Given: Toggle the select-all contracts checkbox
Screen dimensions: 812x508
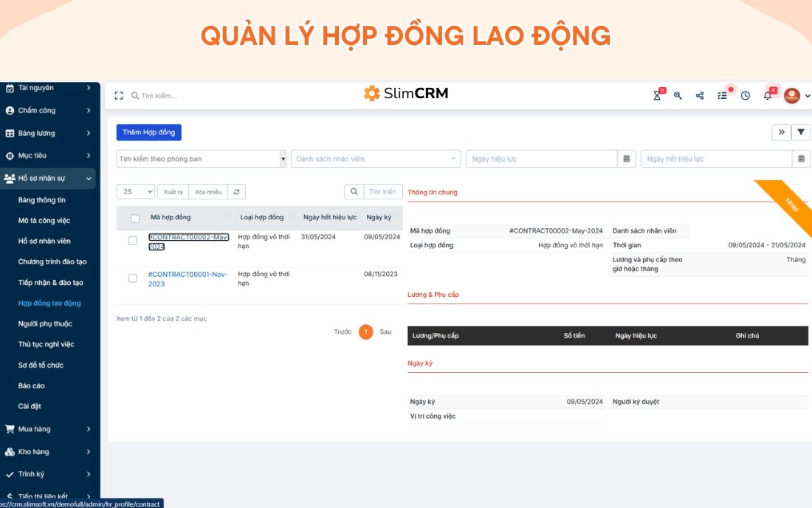Looking at the screenshot, I should pos(135,219).
